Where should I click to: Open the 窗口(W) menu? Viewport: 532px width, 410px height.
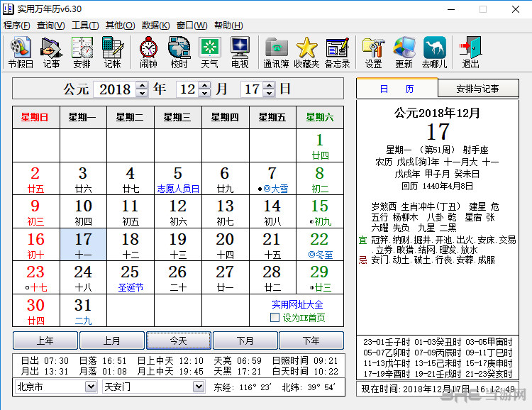pos(192,26)
